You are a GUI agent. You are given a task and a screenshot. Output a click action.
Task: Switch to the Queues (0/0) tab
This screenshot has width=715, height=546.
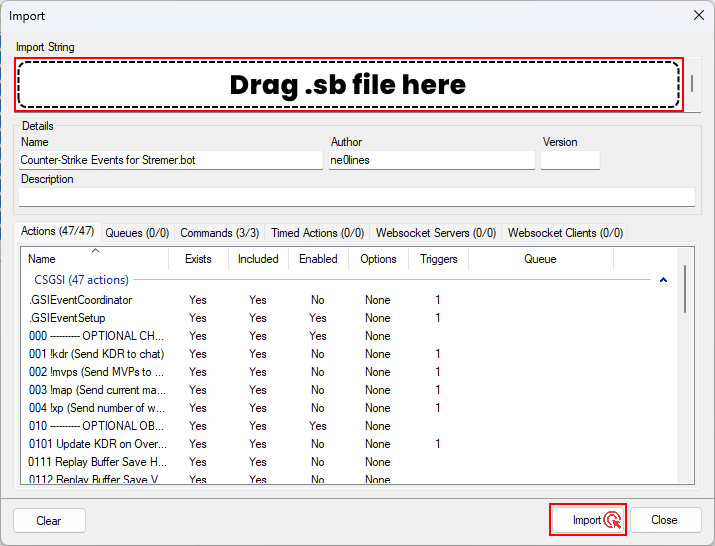click(x=137, y=233)
